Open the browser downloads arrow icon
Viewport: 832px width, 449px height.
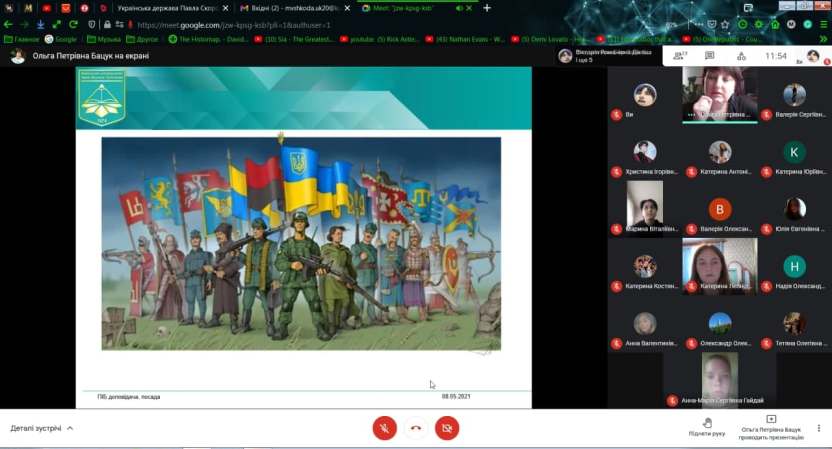tap(40, 24)
